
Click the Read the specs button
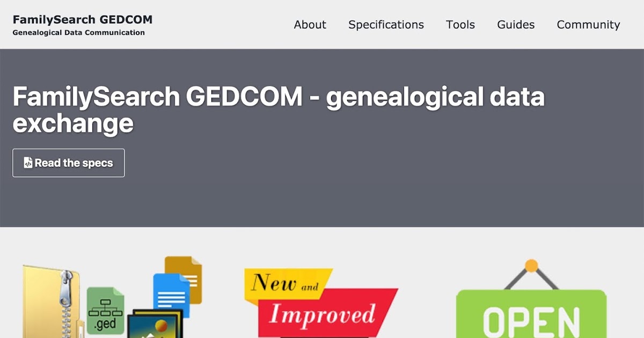coord(68,163)
